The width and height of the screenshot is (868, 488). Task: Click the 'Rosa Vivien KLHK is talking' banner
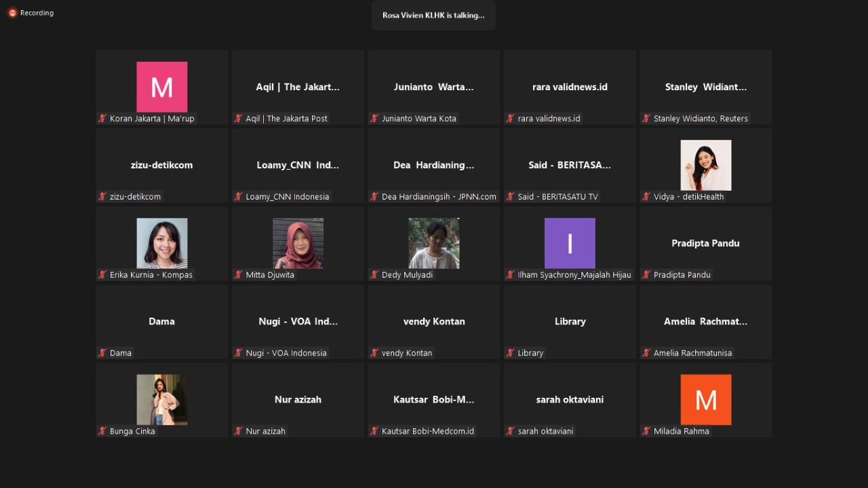click(x=433, y=16)
